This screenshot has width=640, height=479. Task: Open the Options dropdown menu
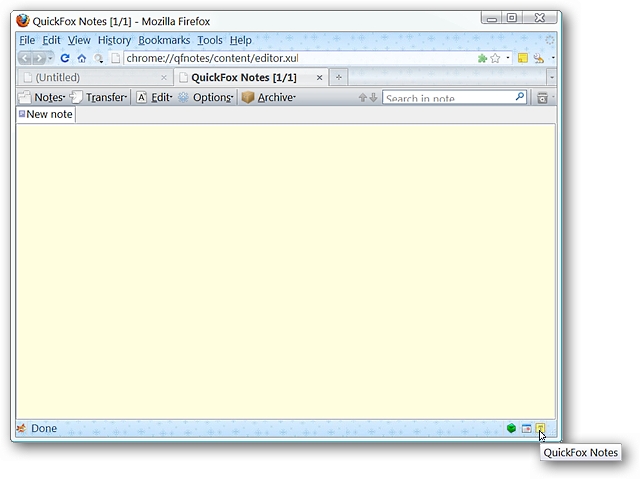click(x=205, y=97)
